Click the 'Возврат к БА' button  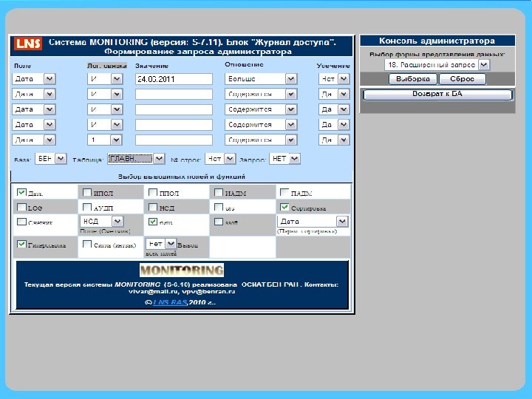pyautogui.click(x=437, y=95)
